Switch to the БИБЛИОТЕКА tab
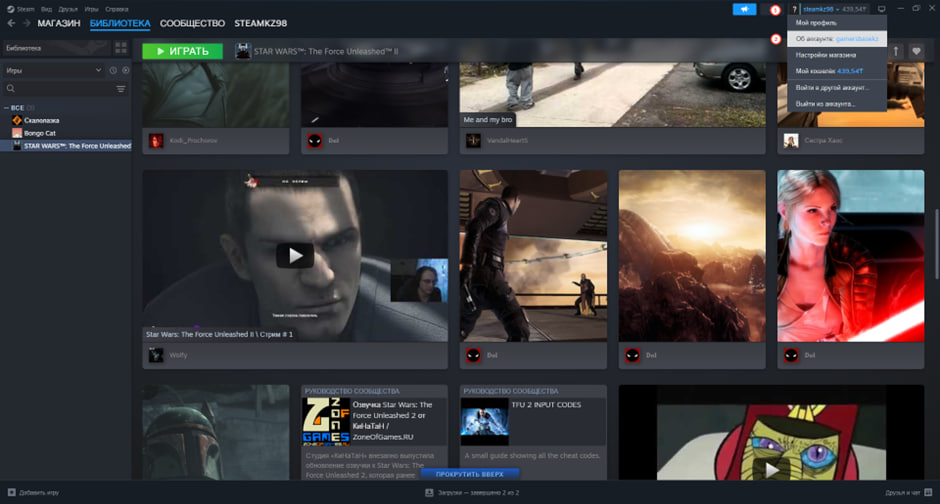Screen dimensions: 940x504 (x=120, y=23)
